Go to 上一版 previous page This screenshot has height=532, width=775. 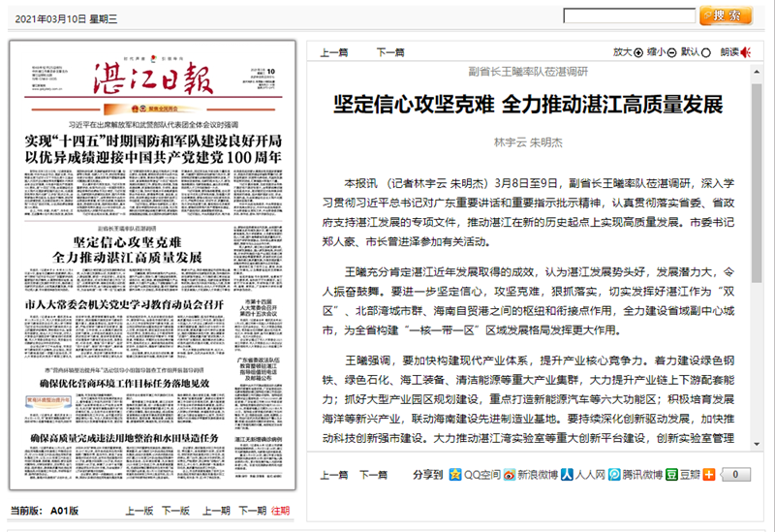tap(139, 511)
